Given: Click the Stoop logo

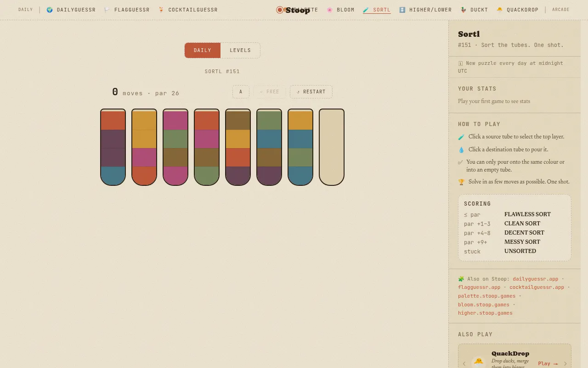Looking at the screenshot, I should click(293, 10).
